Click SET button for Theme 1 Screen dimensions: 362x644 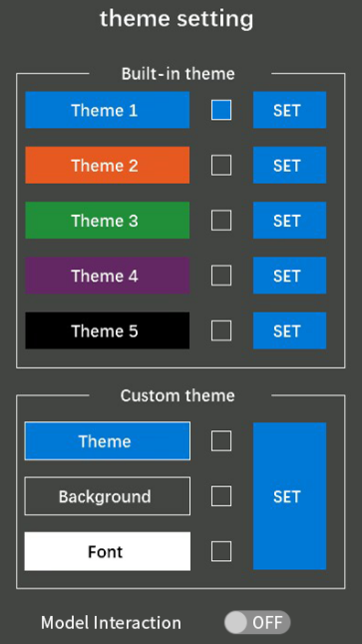(x=289, y=110)
